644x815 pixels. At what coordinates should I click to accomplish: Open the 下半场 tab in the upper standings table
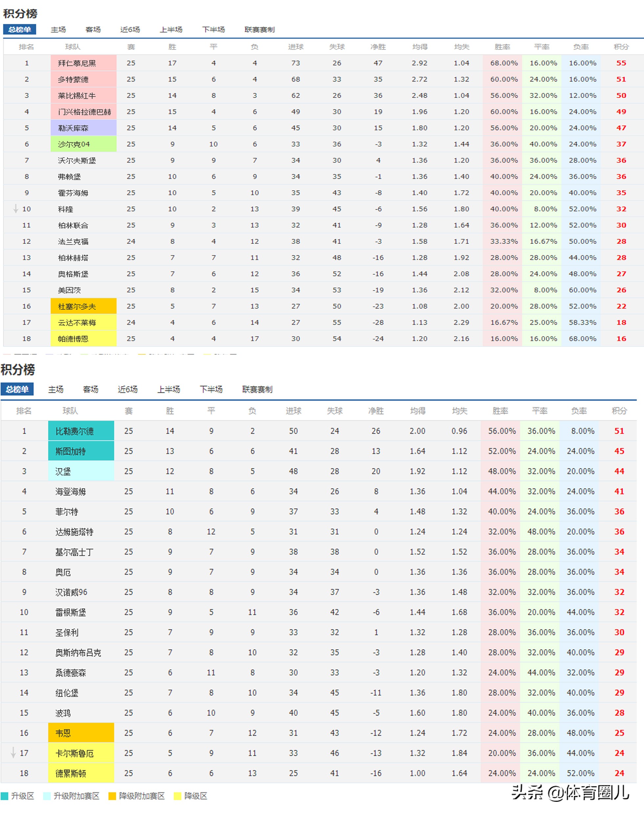(213, 30)
